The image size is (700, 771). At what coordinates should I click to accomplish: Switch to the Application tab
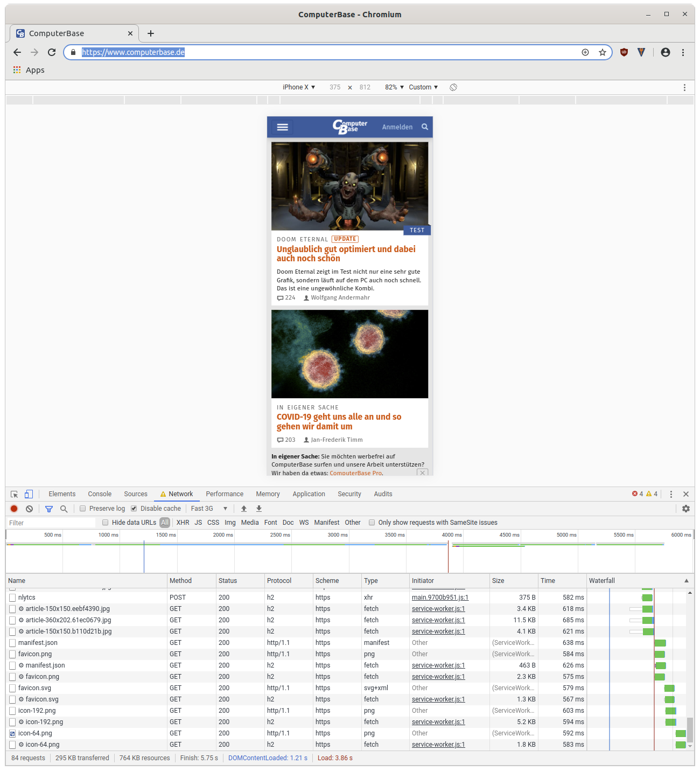309,494
